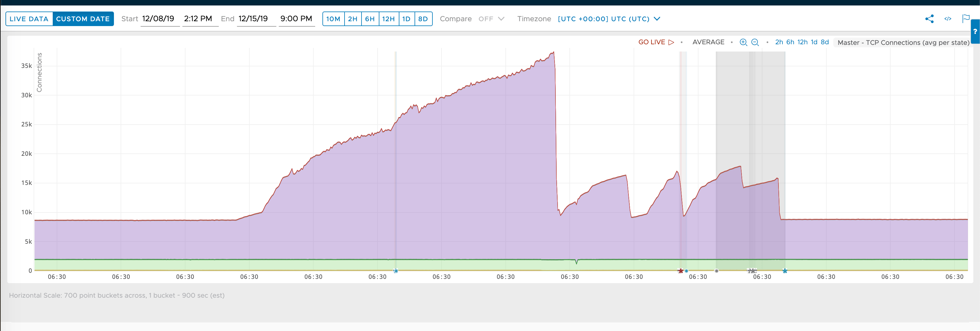Switch to LIVE DATA mode

[x=29, y=19]
